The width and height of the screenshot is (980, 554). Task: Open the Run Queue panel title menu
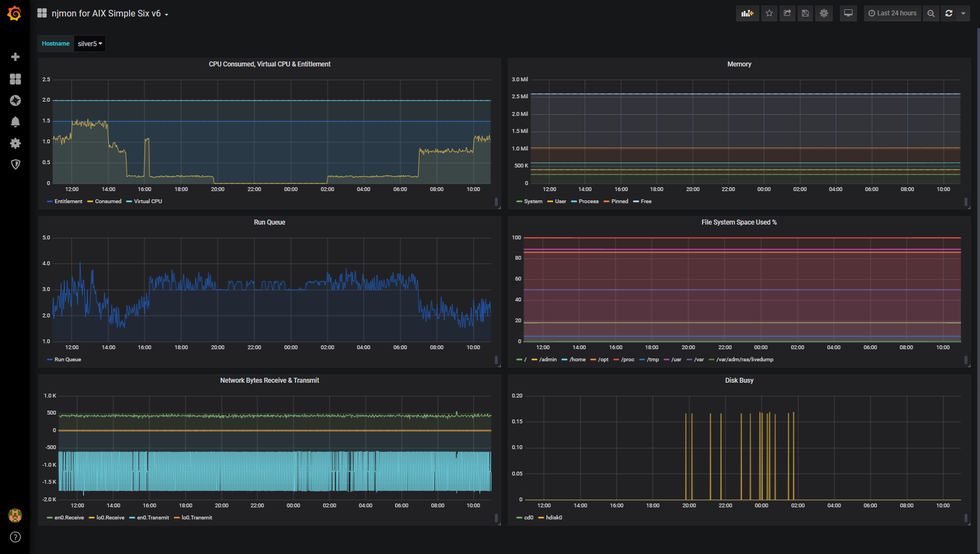(x=269, y=222)
